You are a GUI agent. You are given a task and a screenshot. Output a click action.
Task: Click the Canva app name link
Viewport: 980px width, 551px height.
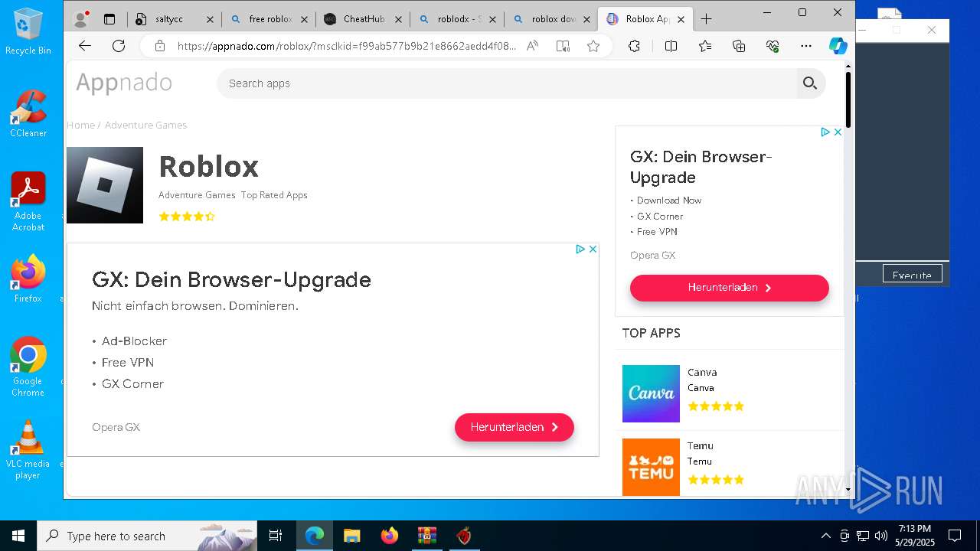[702, 373]
